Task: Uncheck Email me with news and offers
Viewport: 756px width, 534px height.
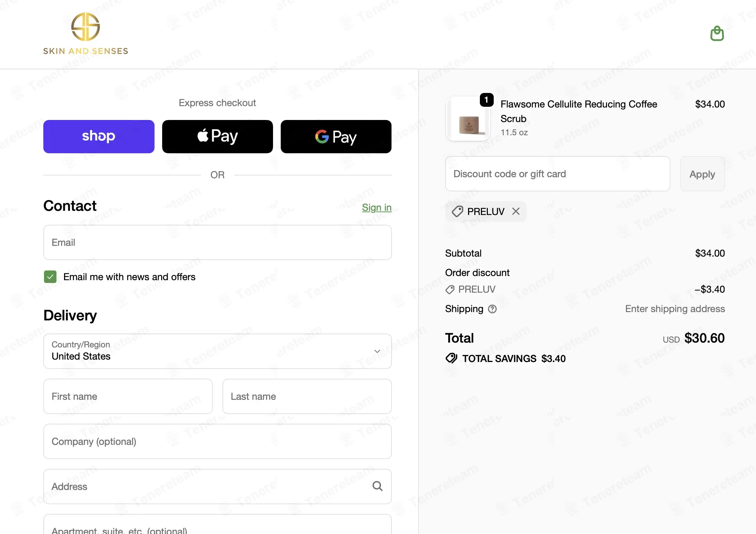Action: click(50, 277)
